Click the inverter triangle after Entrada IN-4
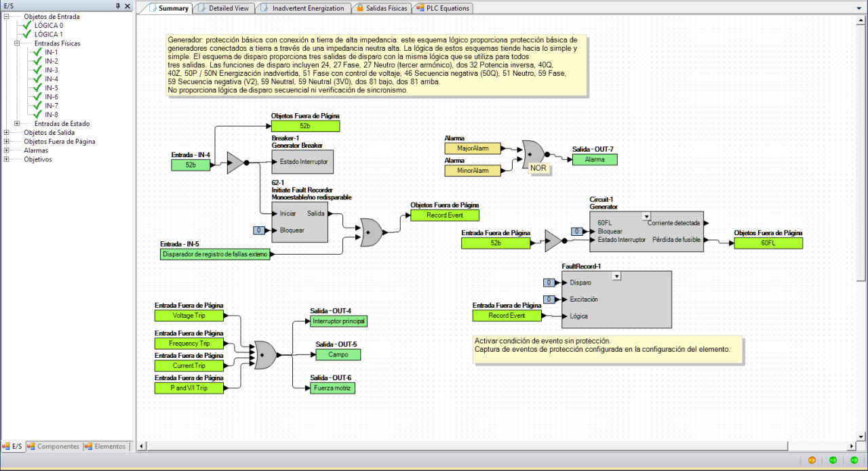The height and width of the screenshot is (471, 868). pos(235,162)
